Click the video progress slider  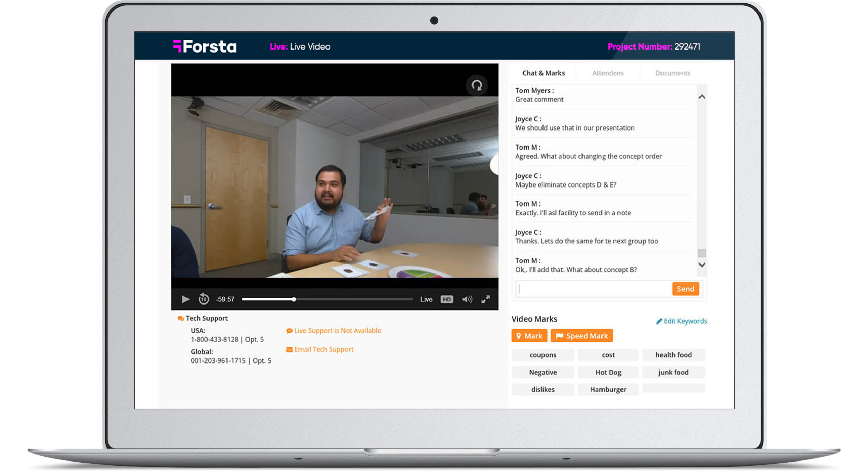327,299
